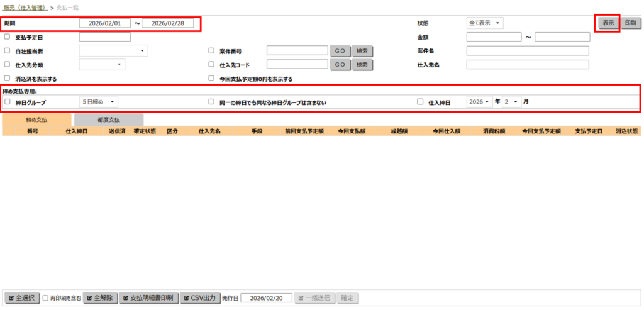Click the 全解除 deselect-all button
This screenshot has width=644, height=310.
point(100,297)
